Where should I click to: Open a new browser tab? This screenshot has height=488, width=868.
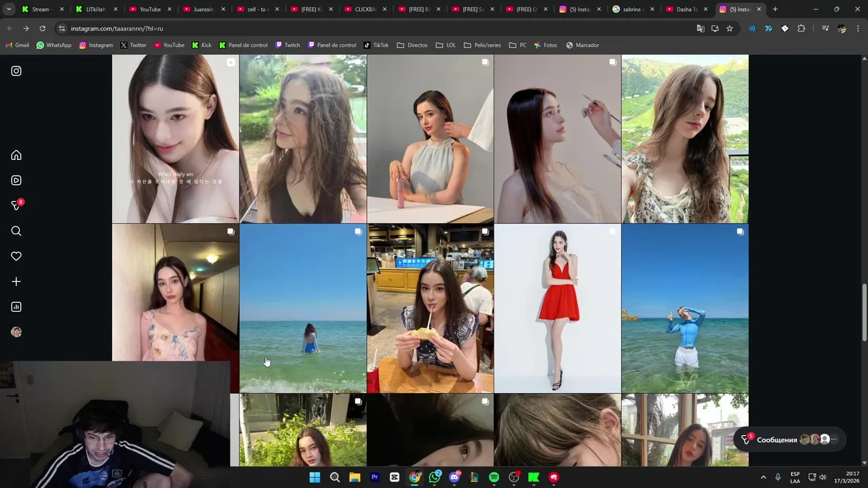coord(775,9)
